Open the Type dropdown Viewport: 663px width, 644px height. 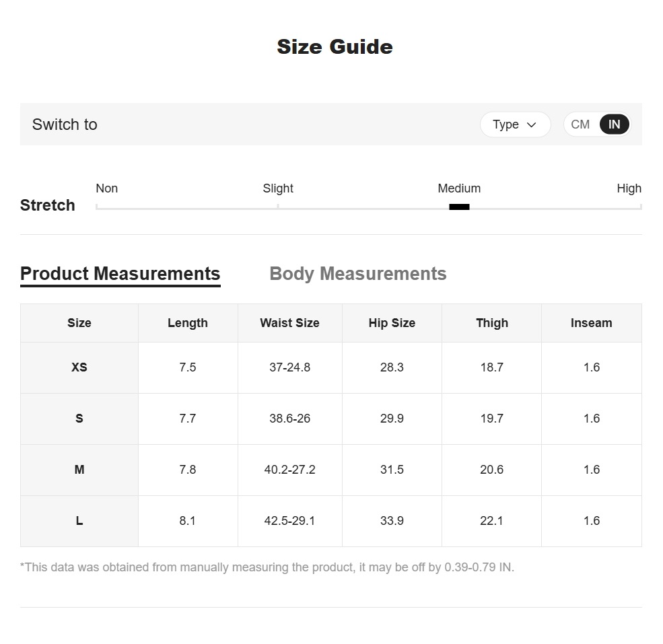point(515,124)
